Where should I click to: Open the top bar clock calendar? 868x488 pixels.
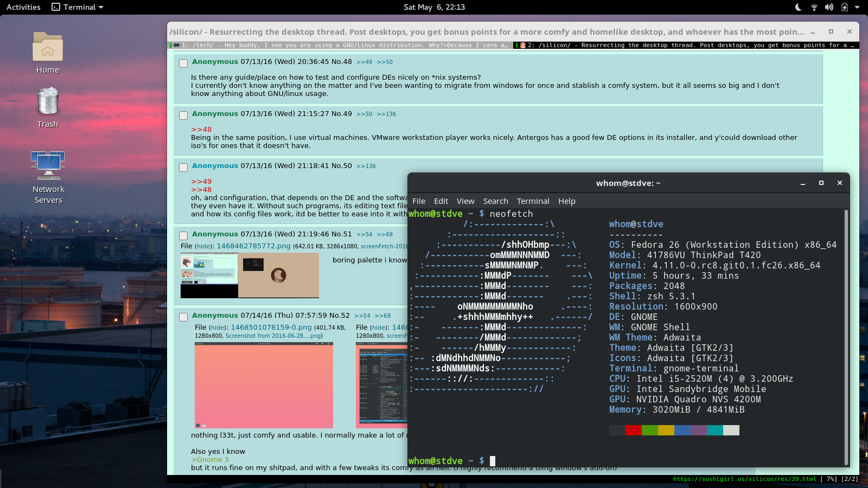coord(434,7)
